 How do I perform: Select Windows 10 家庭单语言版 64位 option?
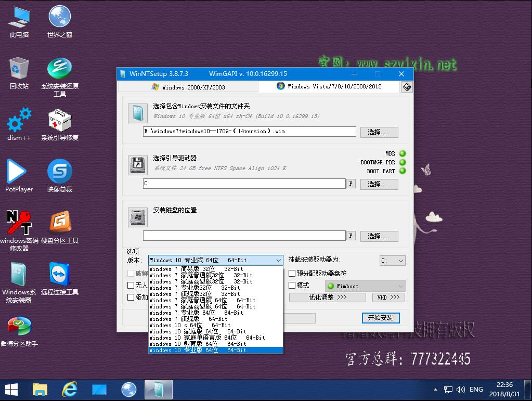pyautogui.click(x=216, y=338)
